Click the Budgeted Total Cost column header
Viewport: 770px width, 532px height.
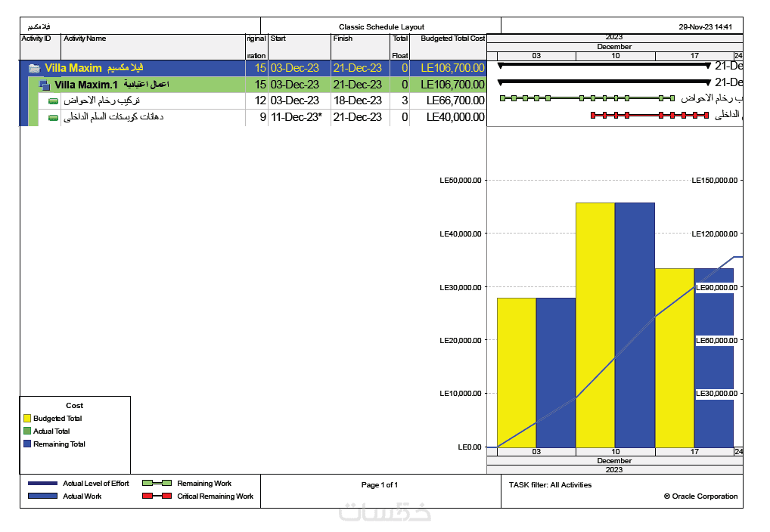[448, 47]
